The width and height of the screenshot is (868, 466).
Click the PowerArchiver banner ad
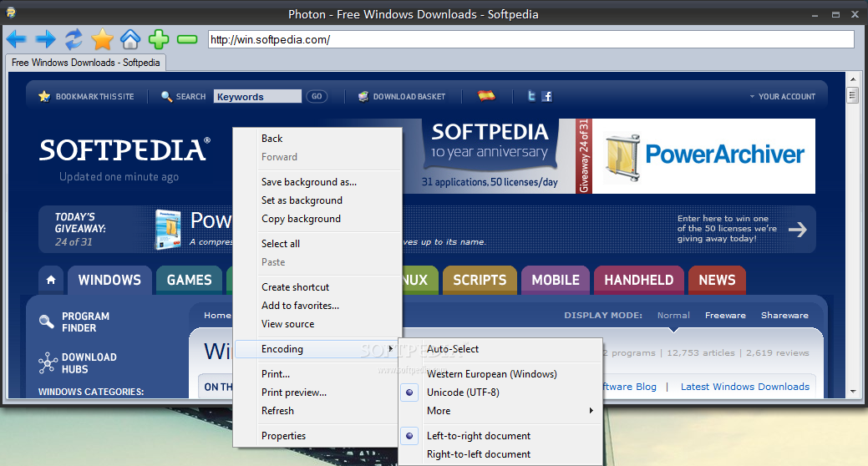703,156
